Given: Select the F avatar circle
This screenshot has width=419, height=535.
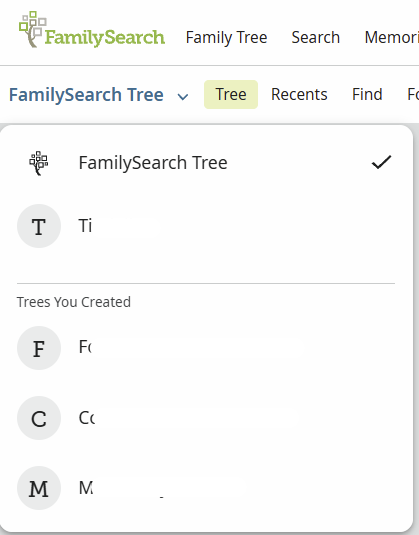Looking at the screenshot, I should tap(39, 348).
